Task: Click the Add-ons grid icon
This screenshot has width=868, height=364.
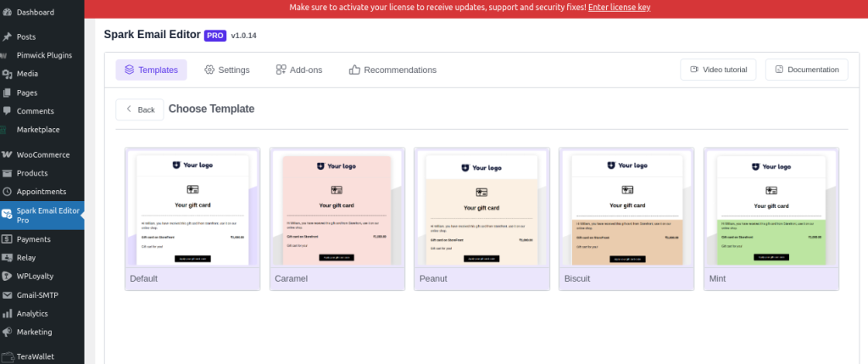Action: coord(281,70)
